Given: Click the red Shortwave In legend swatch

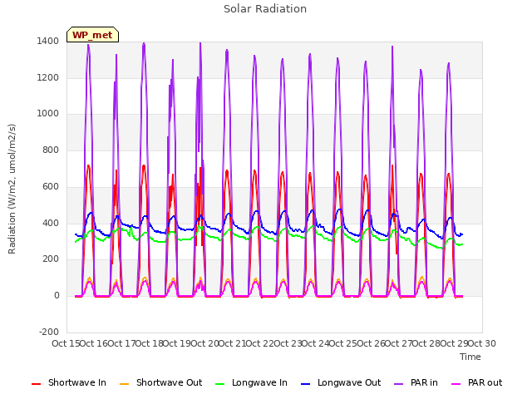Looking at the screenshot, I should (x=36, y=384).
